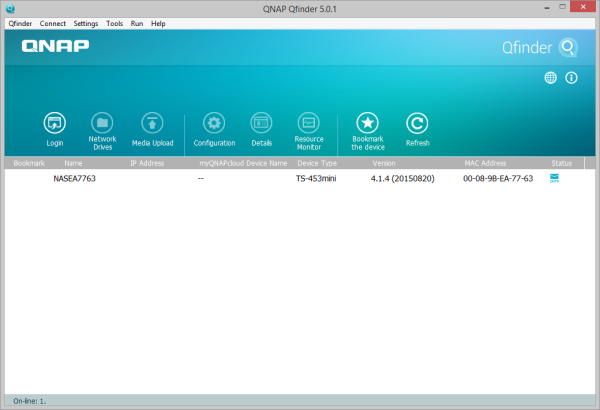Click the Login toolbar icon
Image resolution: width=600 pixels, height=410 pixels.
tap(55, 123)
